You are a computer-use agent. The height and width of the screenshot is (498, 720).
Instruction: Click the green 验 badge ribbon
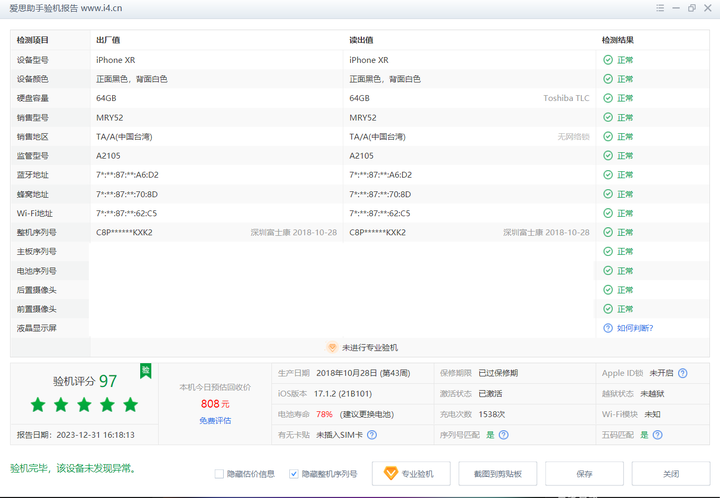[x=146, y=371]
